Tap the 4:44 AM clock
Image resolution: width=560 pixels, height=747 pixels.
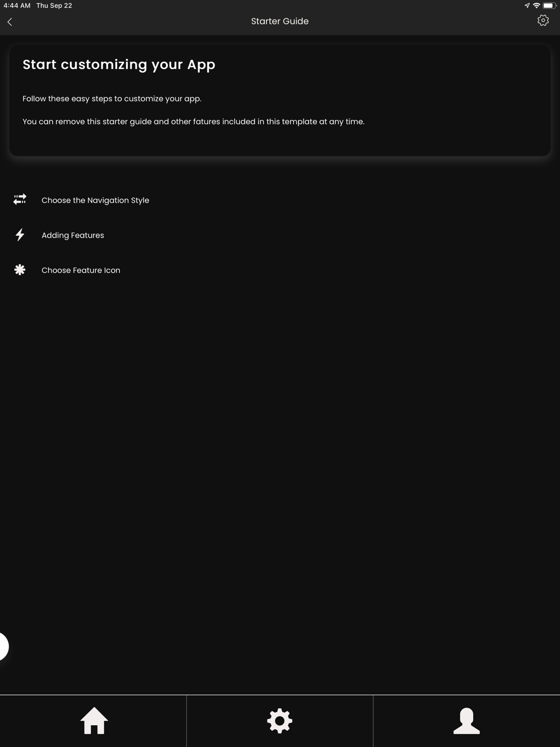pos(17,6)
